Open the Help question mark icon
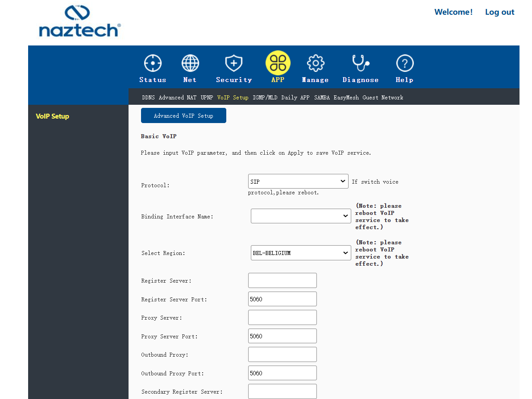Screen dimensions: 532x399 point(404,63)
